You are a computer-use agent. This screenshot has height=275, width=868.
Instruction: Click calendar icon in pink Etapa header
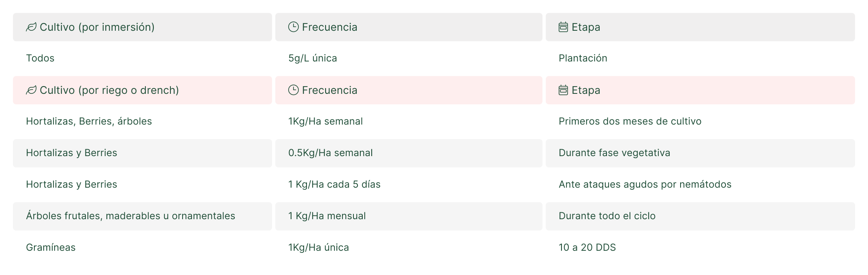563,90
